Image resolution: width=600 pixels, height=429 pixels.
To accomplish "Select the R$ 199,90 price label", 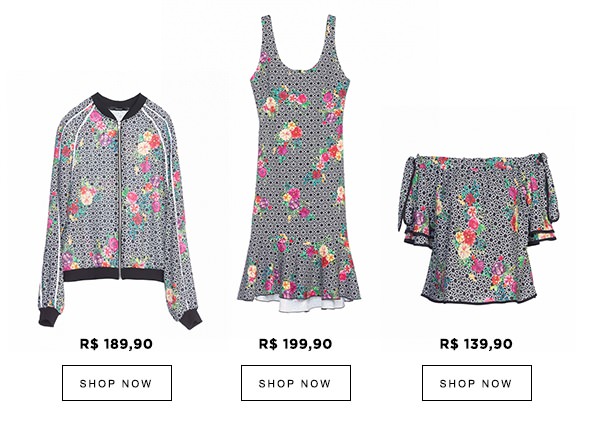I will pos(295,344).
